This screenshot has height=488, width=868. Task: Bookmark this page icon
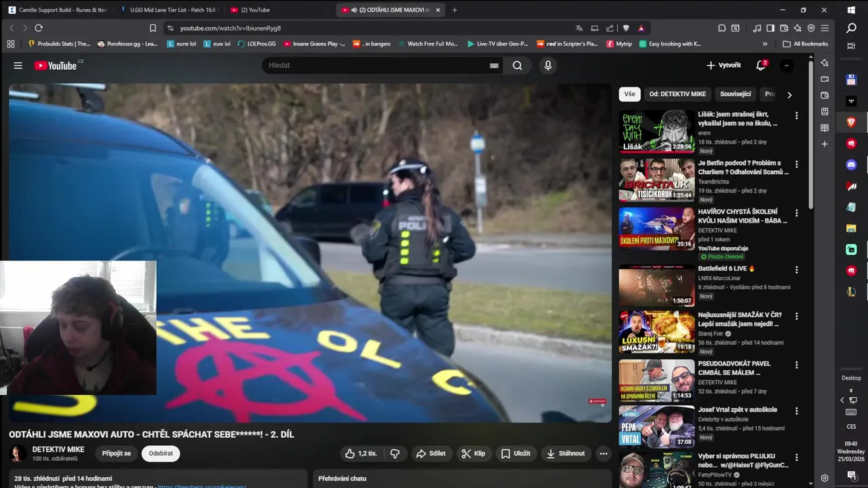point(153,28)
